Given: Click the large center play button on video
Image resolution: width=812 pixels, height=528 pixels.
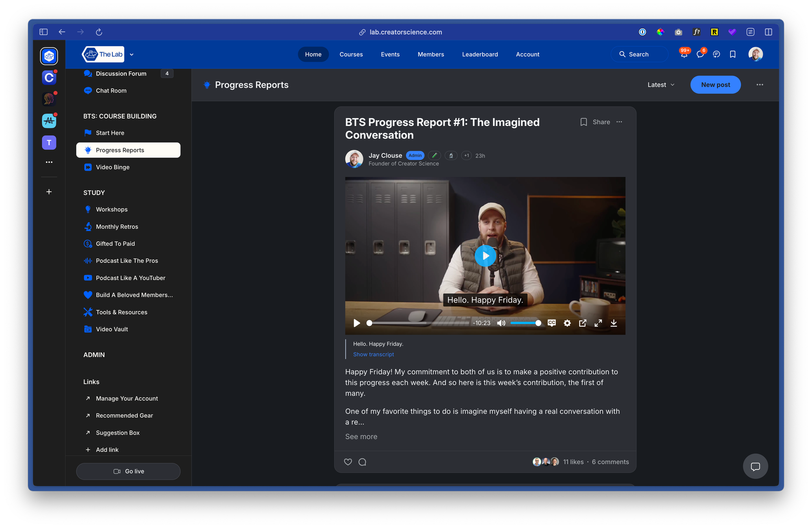Looking at the screenshot, I should (x=485, y=256).
